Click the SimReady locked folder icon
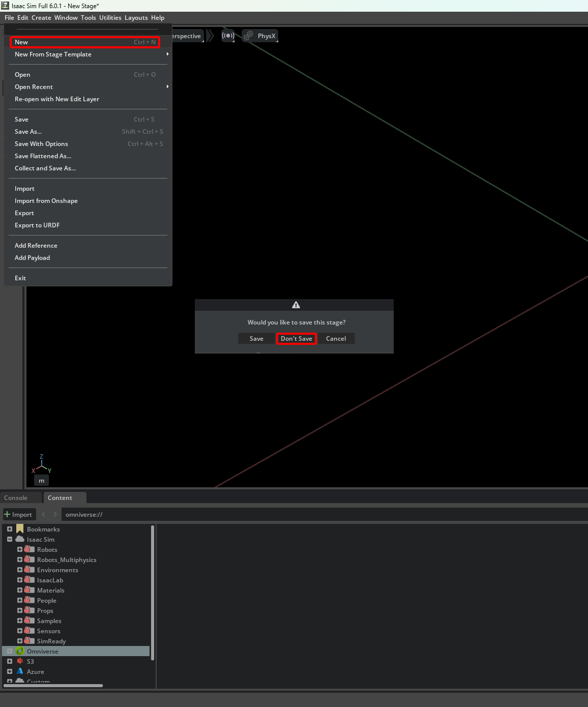 [x=30, y=641]
